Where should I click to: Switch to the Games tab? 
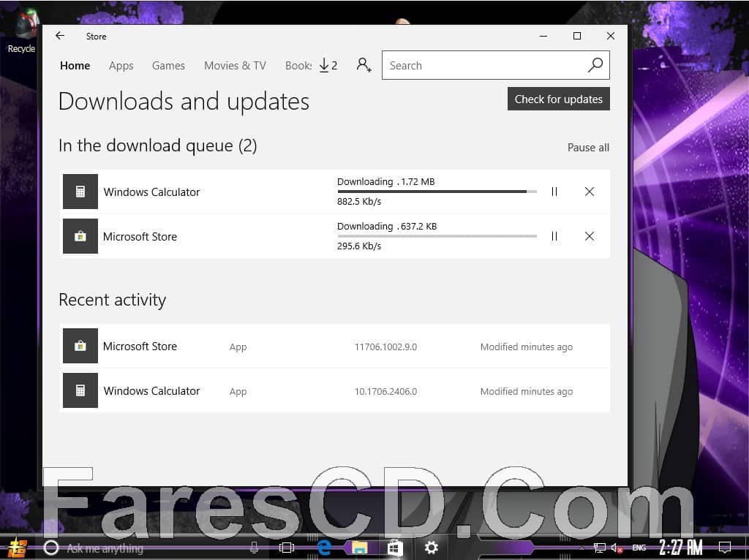click(168, 65)
